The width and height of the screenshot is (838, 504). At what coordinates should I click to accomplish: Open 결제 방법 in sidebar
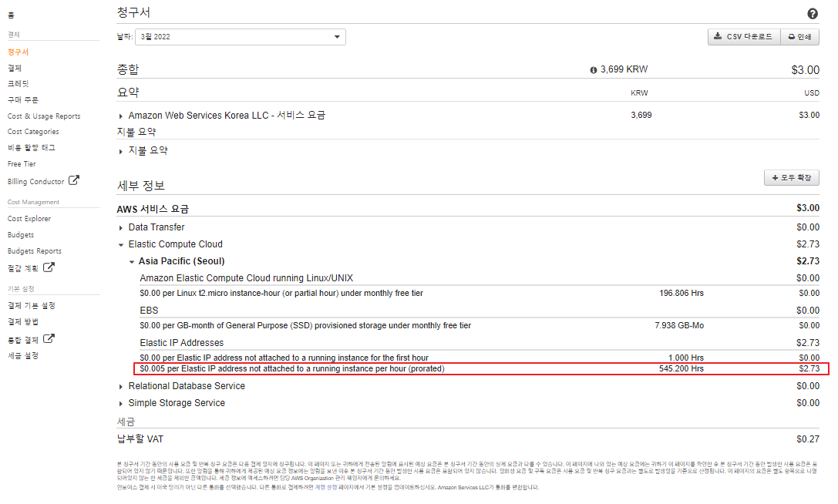(x=23, y=322)
